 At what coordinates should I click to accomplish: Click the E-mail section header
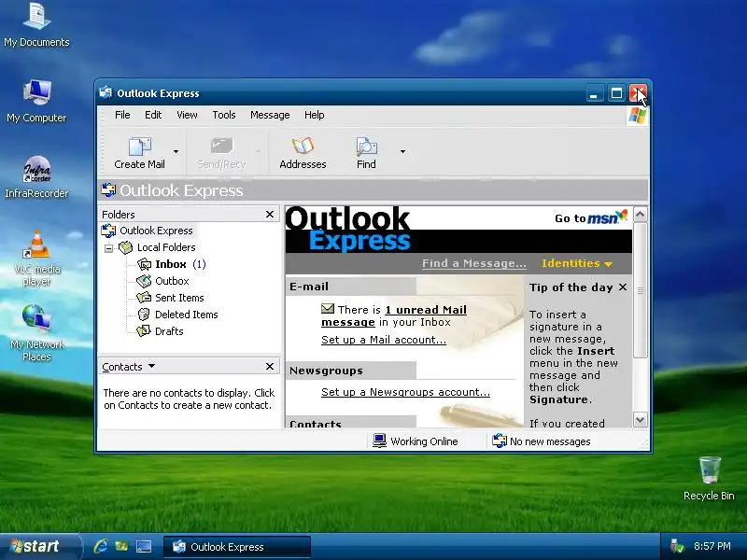[x=351, y=287]
